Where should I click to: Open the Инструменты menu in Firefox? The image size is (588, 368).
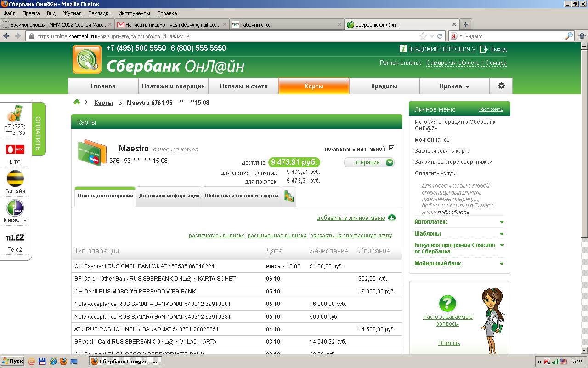(134, 13)
